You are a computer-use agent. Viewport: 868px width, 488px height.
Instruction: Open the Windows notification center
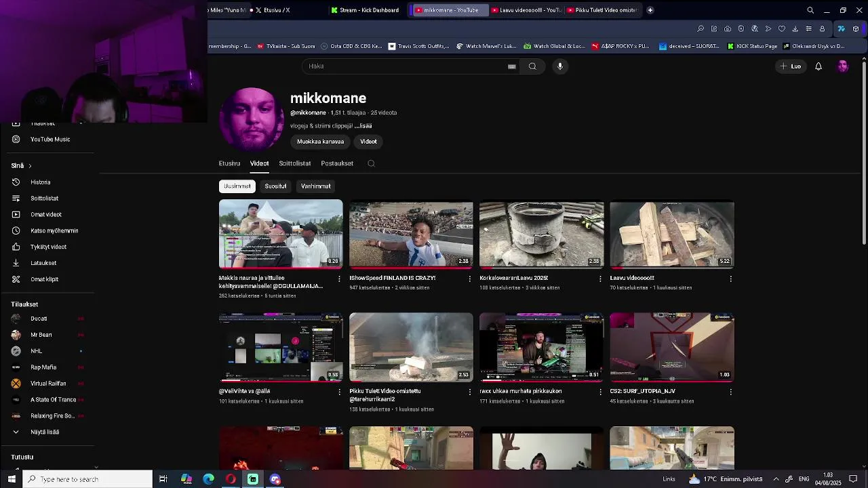coord(853,479)
